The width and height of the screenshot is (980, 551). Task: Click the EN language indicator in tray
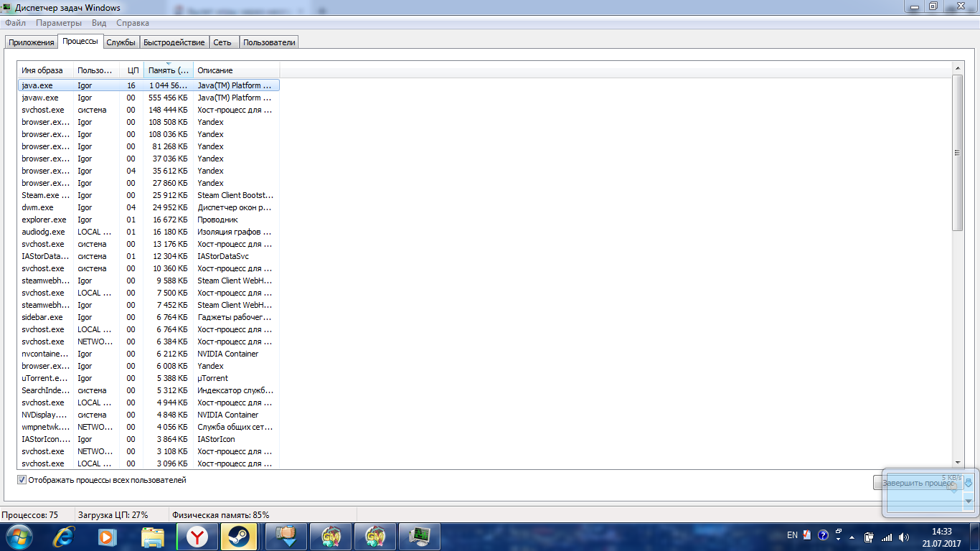(x=792, y=535)
